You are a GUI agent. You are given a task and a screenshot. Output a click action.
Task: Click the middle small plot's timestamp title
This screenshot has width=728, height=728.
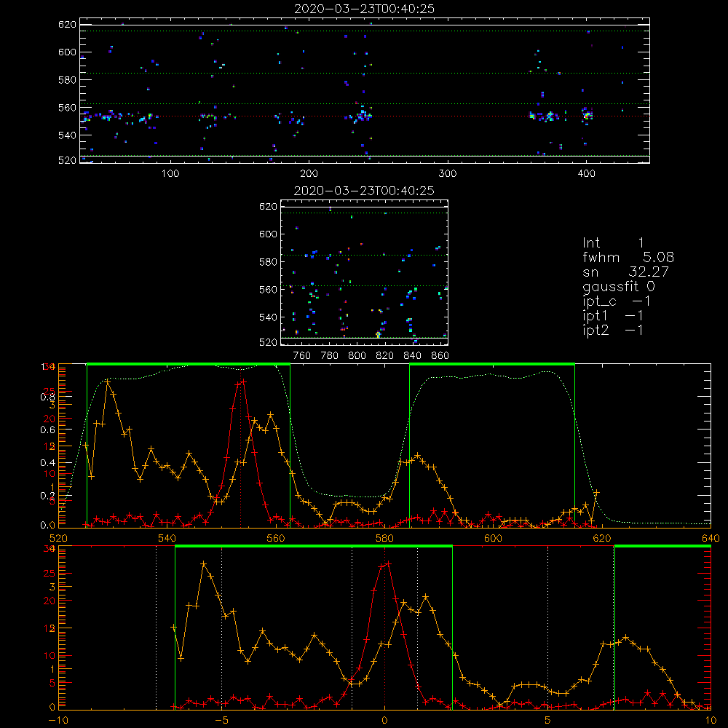coord(364,191)
